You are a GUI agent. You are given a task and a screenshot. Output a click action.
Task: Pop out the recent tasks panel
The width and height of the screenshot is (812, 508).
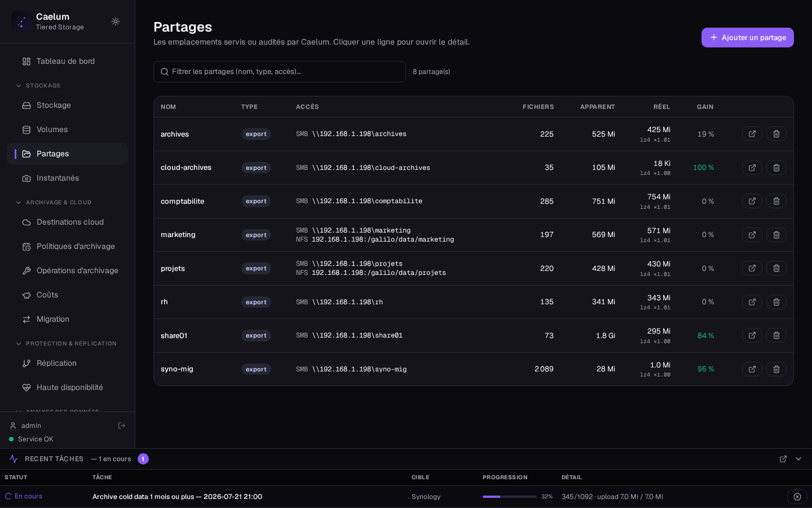[783, 459]
